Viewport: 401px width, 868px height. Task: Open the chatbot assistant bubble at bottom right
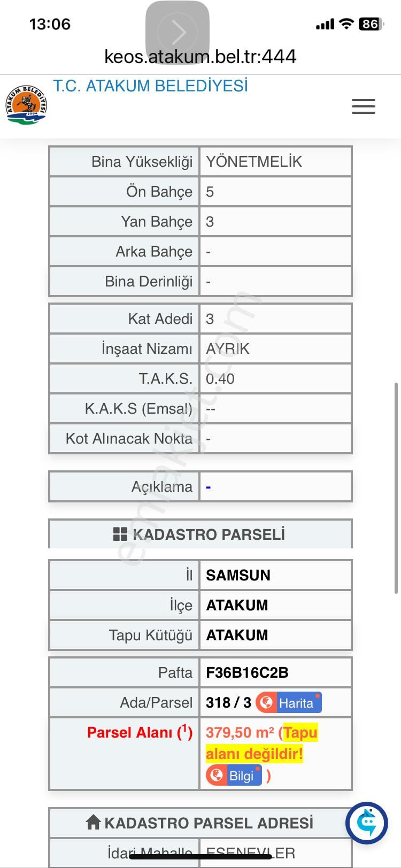(x=367, y=823)
